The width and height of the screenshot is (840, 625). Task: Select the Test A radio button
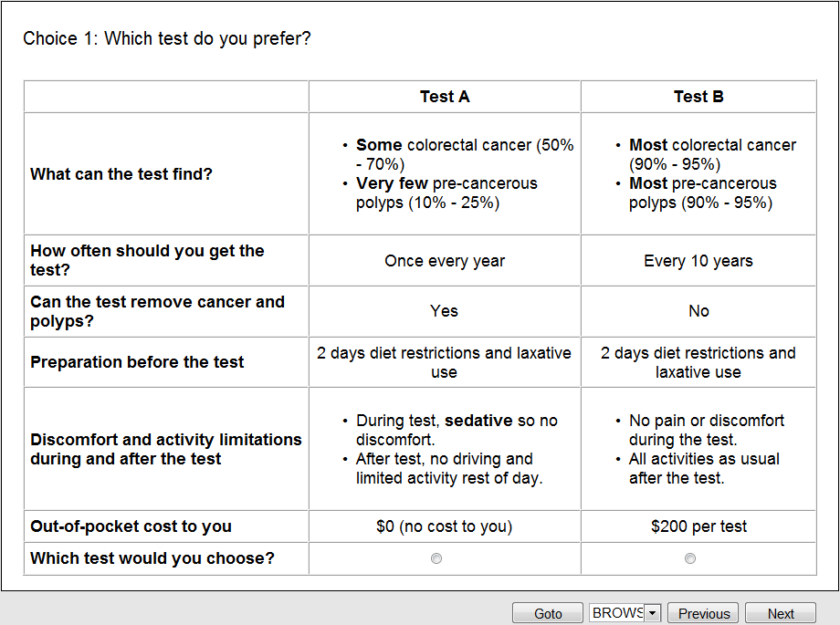[x=436, y=558]
